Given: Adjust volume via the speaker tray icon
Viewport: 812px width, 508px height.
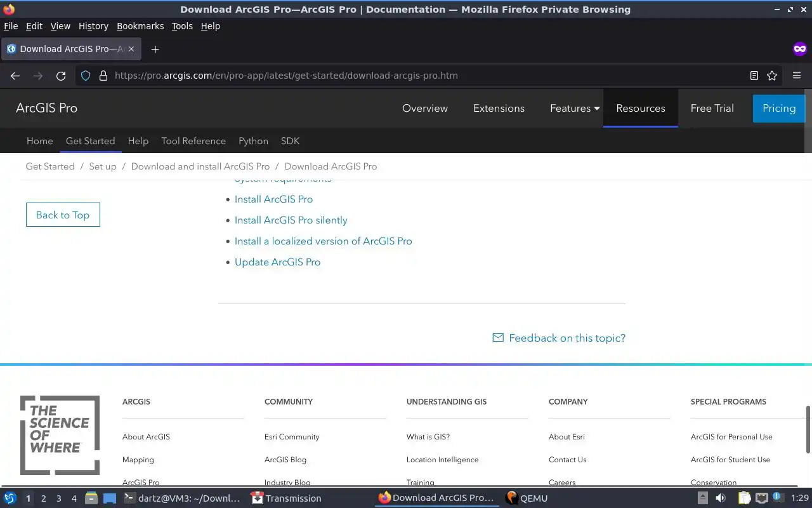Looking at the screenshot, I should (721, 498).
